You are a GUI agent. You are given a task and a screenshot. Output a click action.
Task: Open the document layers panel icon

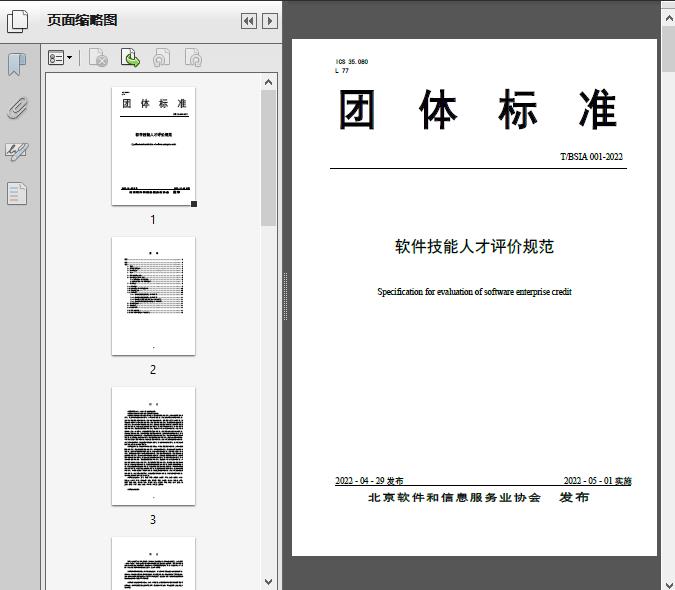(17, 194)
